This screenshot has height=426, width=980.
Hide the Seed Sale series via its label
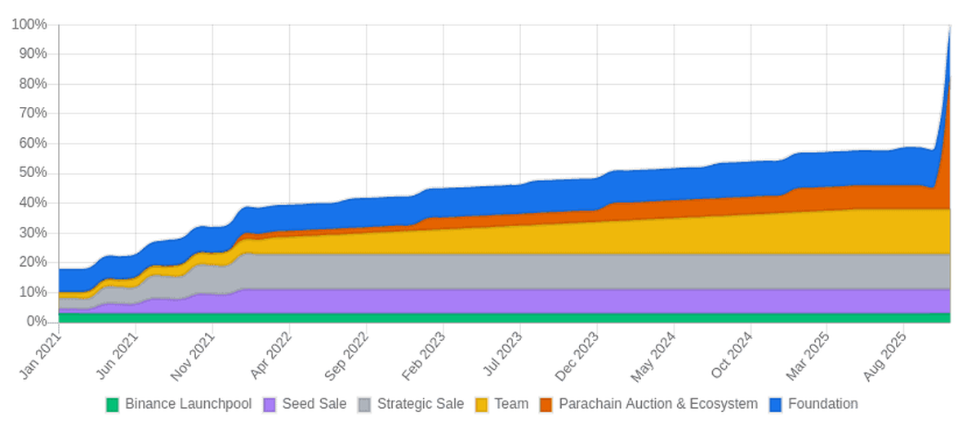[x=314, y=404]
